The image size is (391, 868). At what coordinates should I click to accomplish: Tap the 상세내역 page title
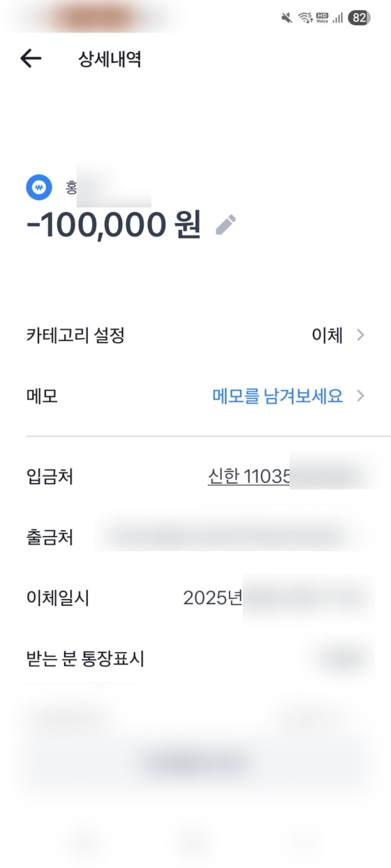tap(109, 59)
